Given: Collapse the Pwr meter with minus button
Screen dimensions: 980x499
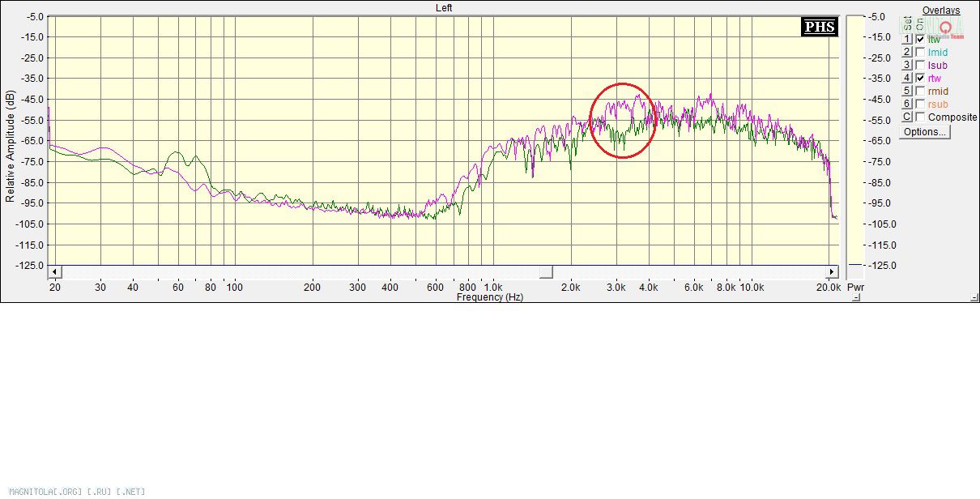Looking at the screenshot, I should click(x=856, y=297).
